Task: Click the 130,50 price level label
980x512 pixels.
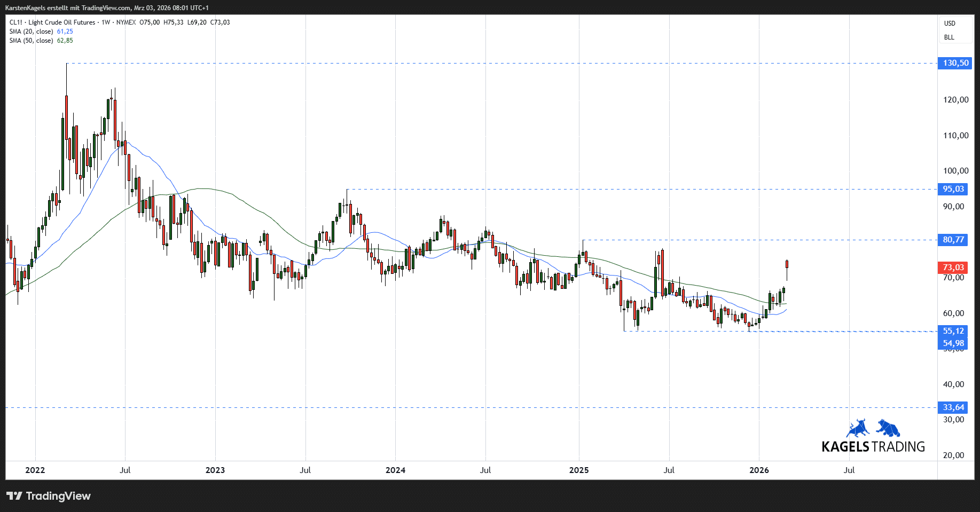Action: (955, 63)
